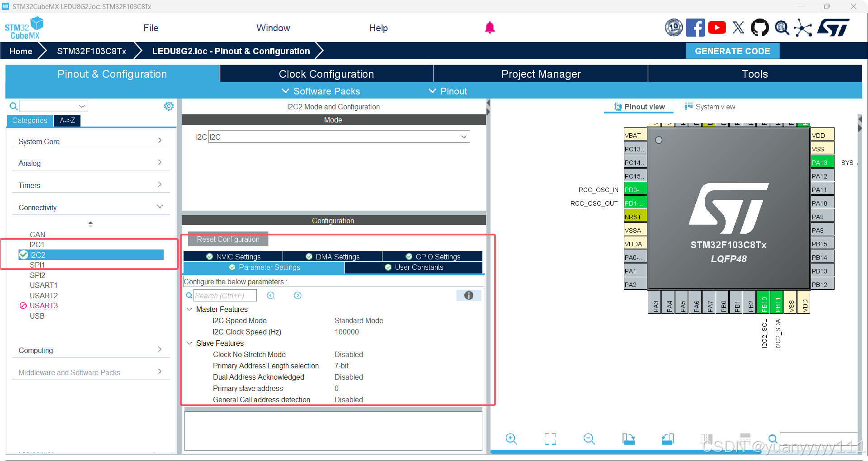The width and height of the screenshot is (868, 461).
Task: Click STM32F103C8Tx breadcrumb
Action: 91,51
